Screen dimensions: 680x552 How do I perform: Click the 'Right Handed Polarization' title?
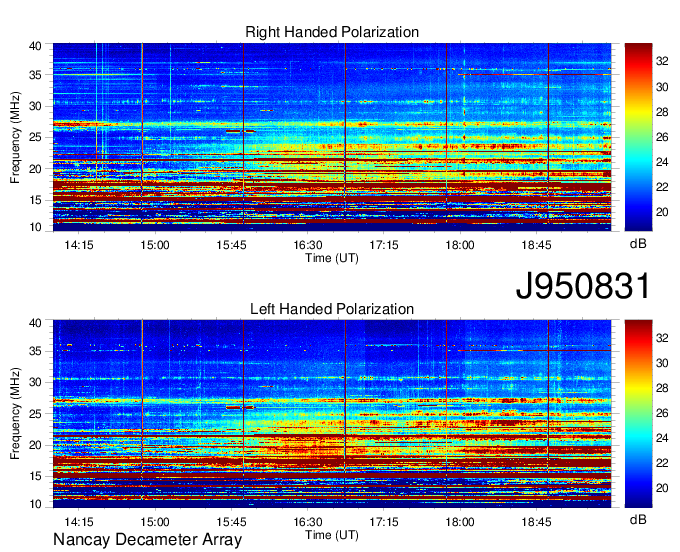click(x=332, y=32)
